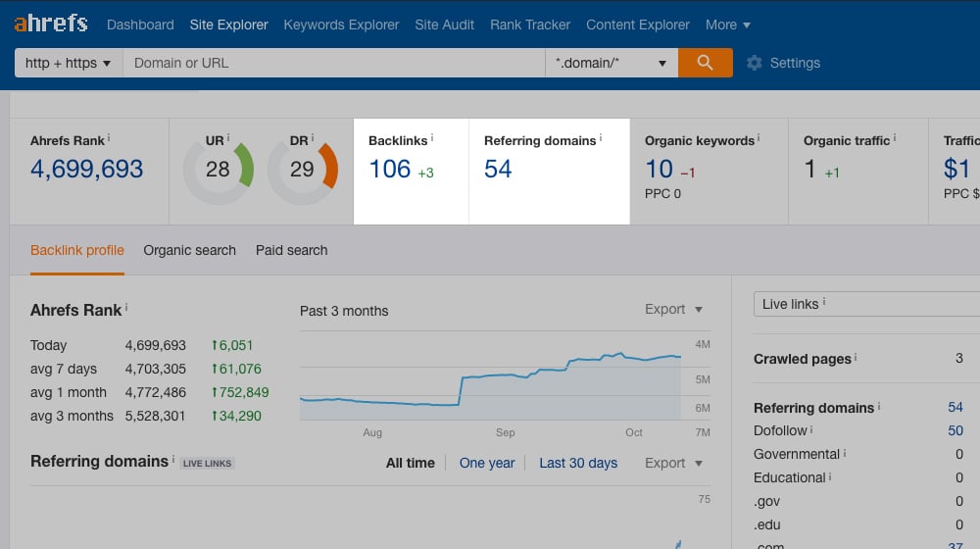Click the Today rank change 6,051
980x549 pixels.
[232, 345]
